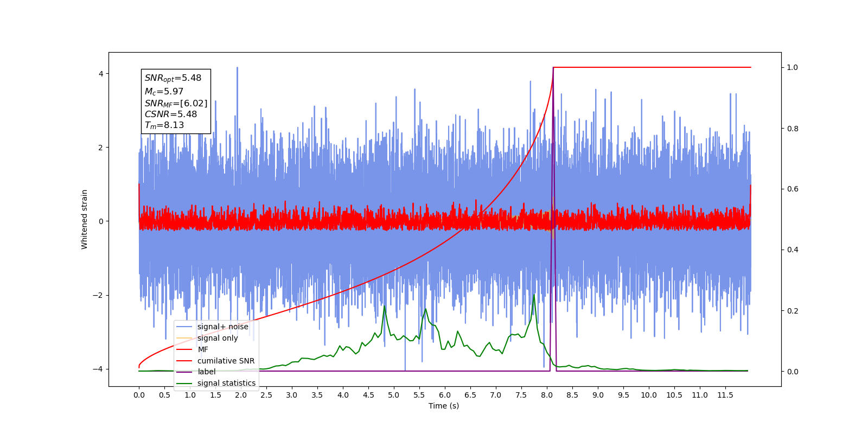
Task: Click the 10.0 tick on time axis
Action: click(649, 395)
